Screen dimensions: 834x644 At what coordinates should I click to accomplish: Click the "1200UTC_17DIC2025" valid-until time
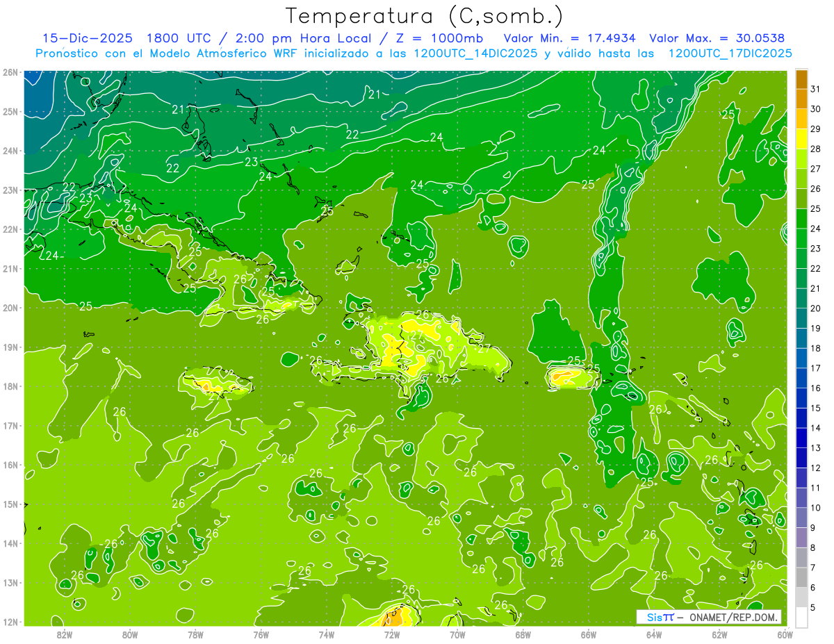(x=730, y=53)
